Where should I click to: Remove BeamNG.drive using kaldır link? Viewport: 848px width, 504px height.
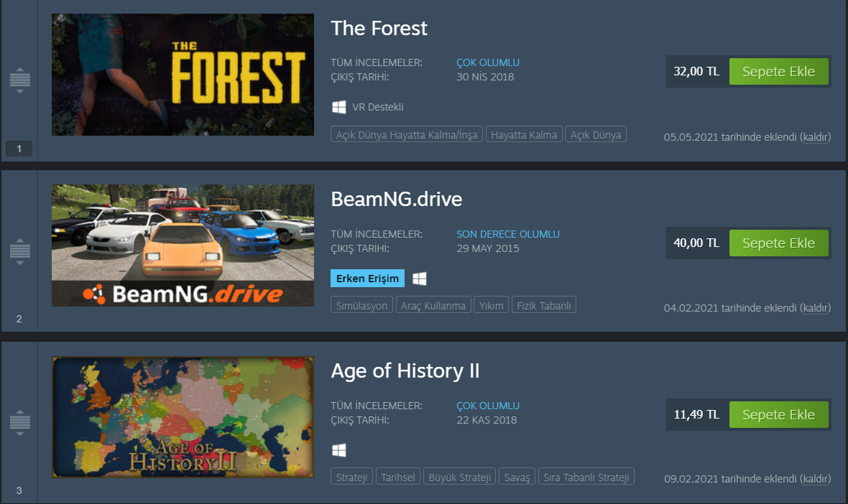816,308
